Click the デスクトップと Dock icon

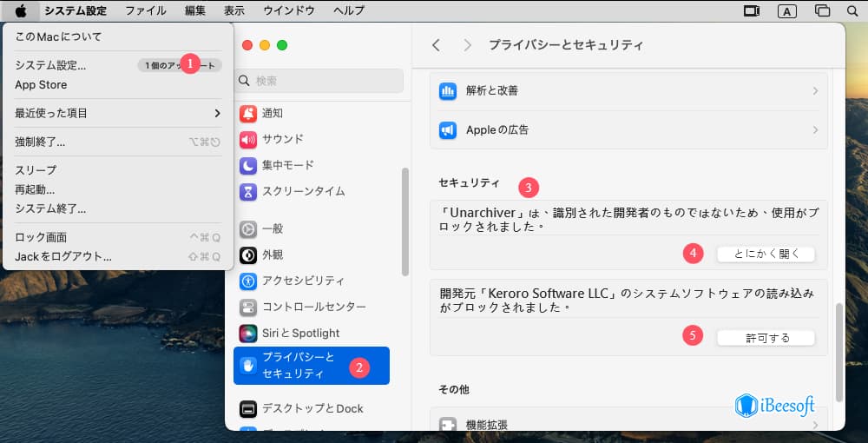[x=248, y=408]
